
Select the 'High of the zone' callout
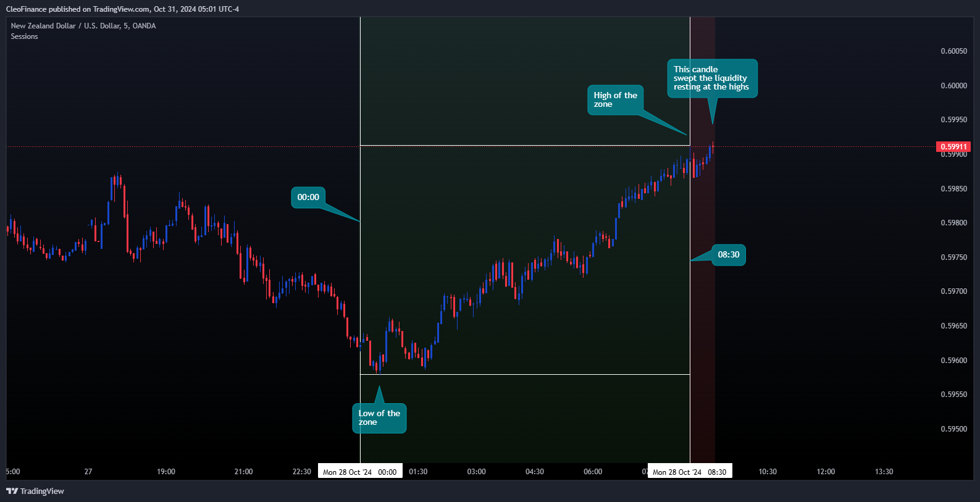coord(615,100)
